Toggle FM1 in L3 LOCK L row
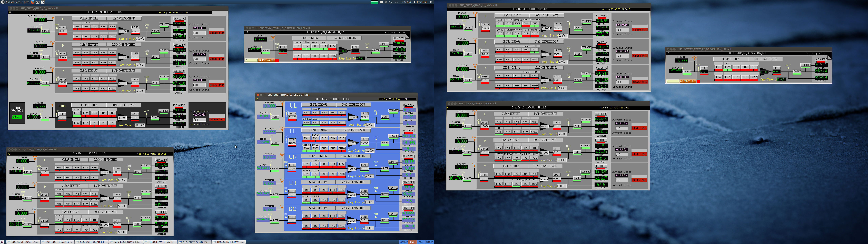The image size is (868, 244). tap(77, 26)
